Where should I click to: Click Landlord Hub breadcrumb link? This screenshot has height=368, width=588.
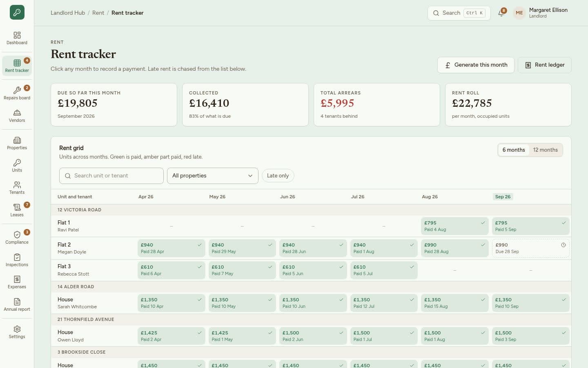(68, 13)
